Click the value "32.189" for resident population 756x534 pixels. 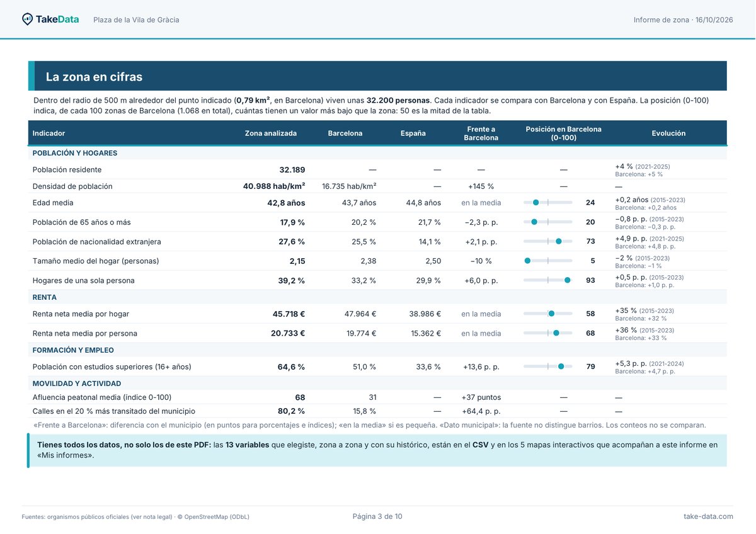(x=292, y=170)
